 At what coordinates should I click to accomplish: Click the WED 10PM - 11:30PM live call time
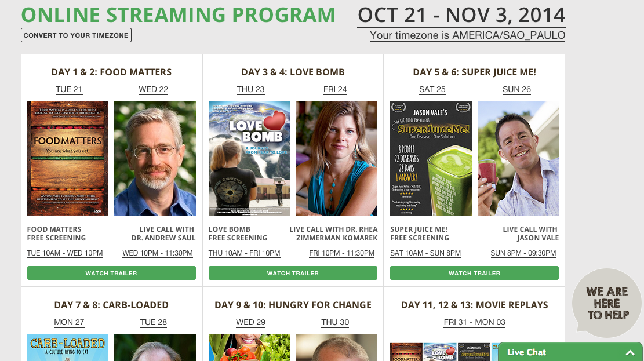158,253
